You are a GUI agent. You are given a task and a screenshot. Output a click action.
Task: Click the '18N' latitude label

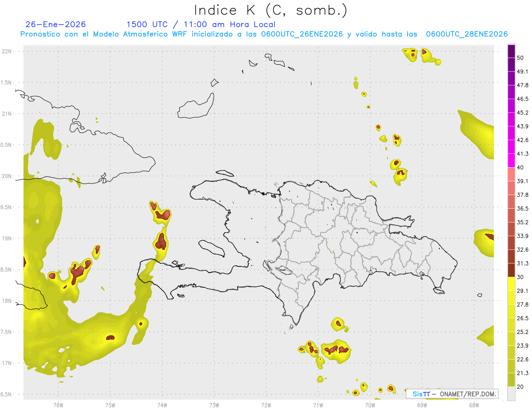pos(8,301)
